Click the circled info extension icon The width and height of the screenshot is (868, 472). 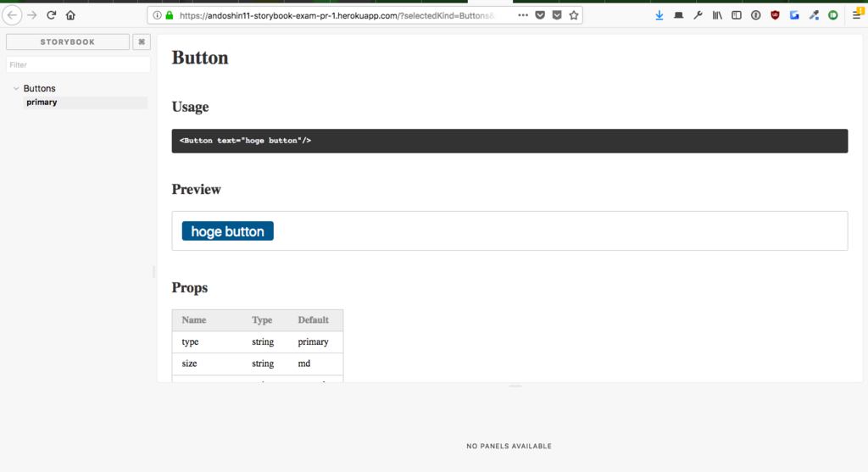pyautogui.click(x=755, y=15)
